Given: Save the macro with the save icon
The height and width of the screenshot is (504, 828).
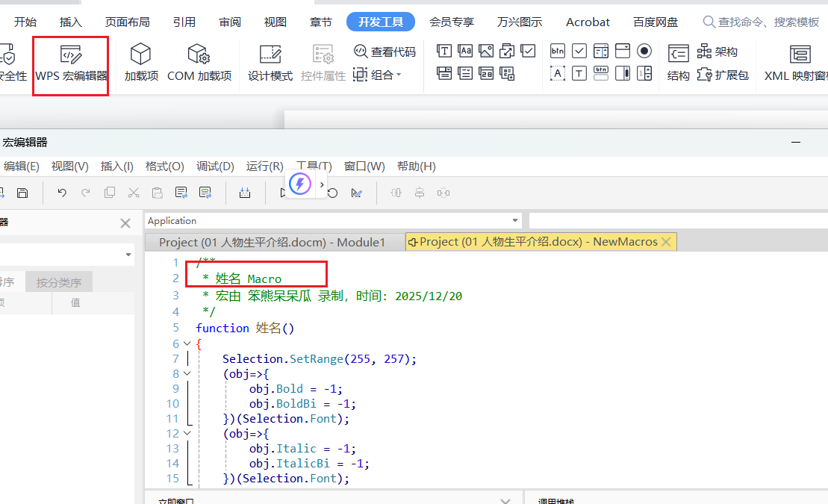Looking at the screenshot, I should pos(22,193).
